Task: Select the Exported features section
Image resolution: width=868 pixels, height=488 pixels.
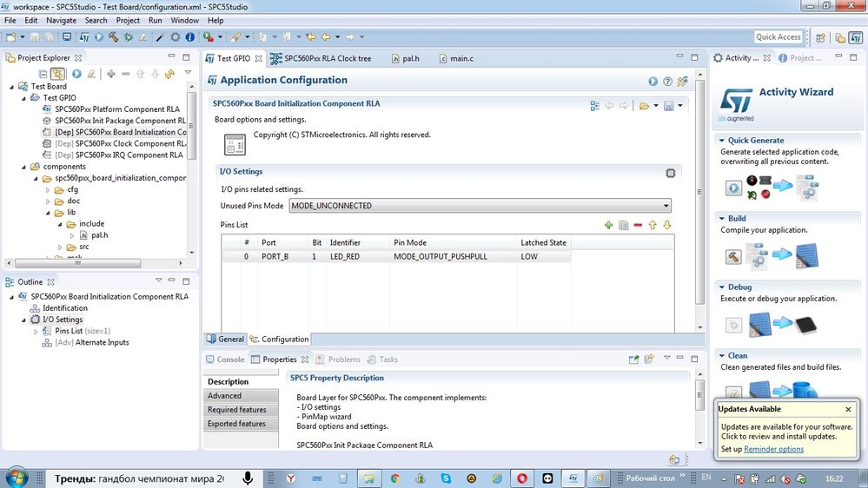Action: pos(241,424)
